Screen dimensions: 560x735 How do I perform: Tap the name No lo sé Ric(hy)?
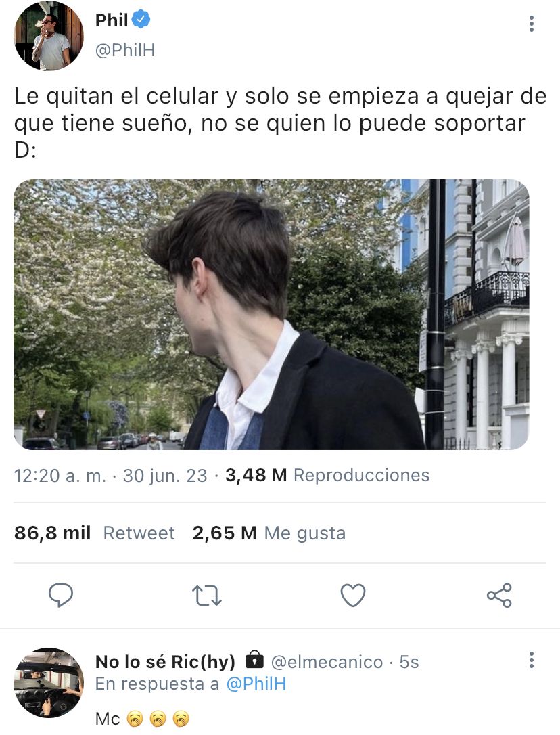[x=166, y=662]
